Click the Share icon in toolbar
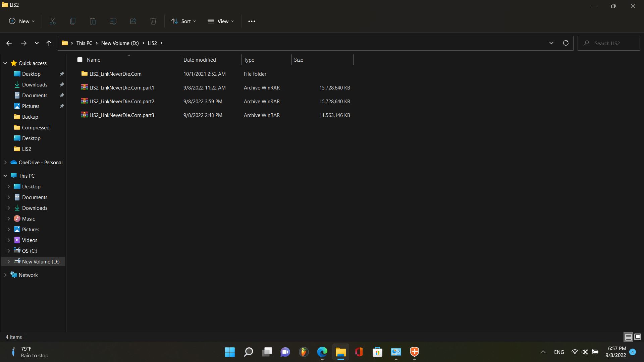 point(133,21)
